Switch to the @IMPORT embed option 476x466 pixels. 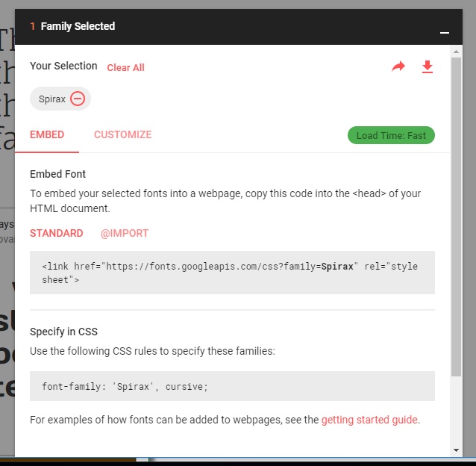(125, 233)
